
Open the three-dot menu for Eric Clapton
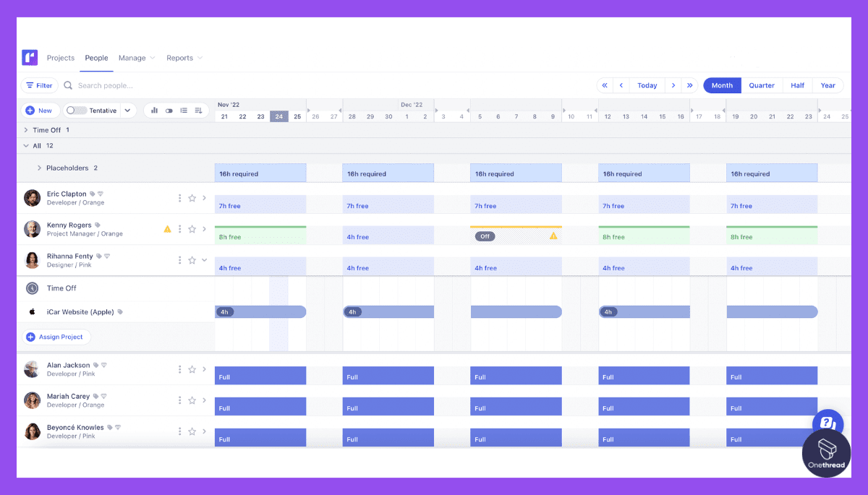[179, 197]
